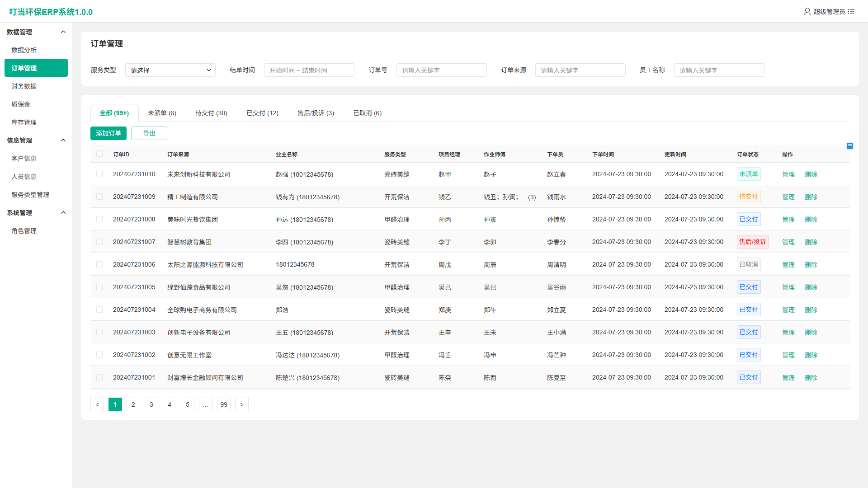
Task: Go to page 3
Action: point(151,404)
